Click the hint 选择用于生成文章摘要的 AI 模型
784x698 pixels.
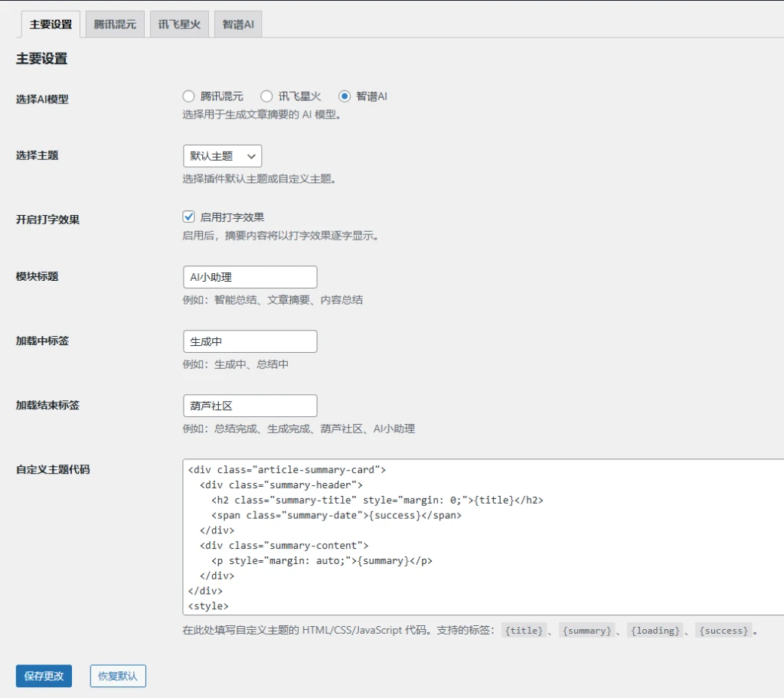tap(262, 115)
